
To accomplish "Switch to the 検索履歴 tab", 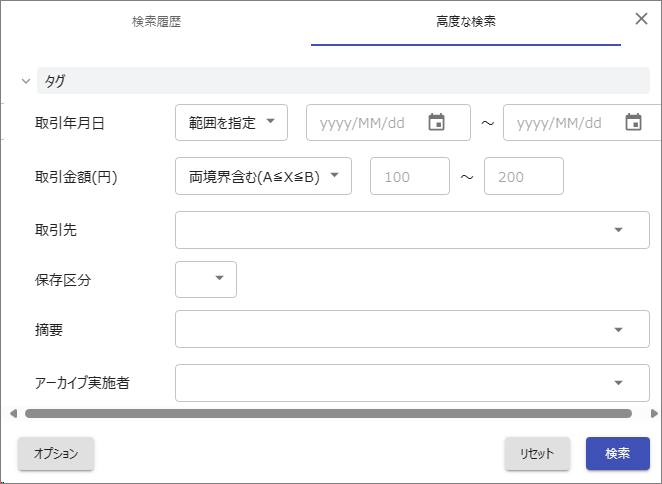I will 157,21.
